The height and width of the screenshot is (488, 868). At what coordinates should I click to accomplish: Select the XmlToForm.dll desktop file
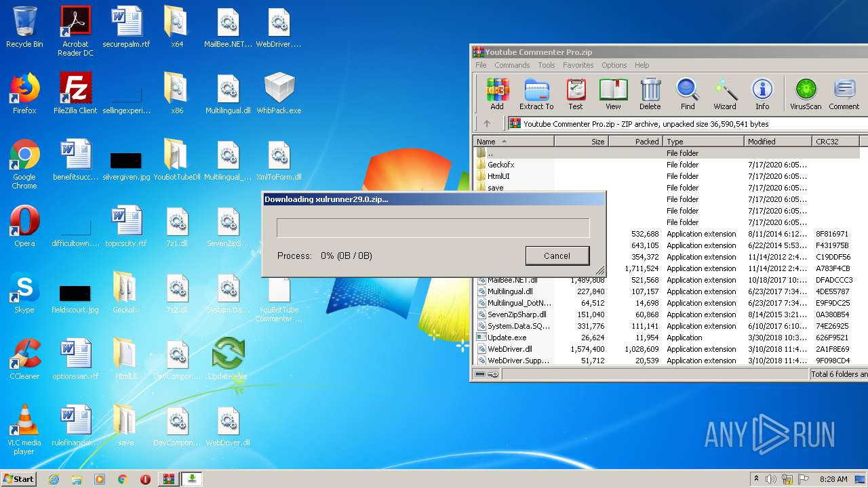point(279,160)
